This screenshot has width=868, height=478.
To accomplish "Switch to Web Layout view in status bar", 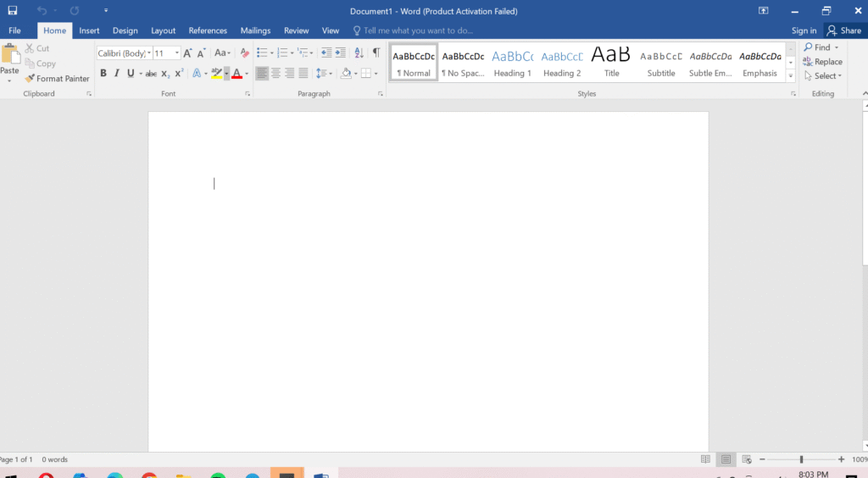I will [747, 459].
